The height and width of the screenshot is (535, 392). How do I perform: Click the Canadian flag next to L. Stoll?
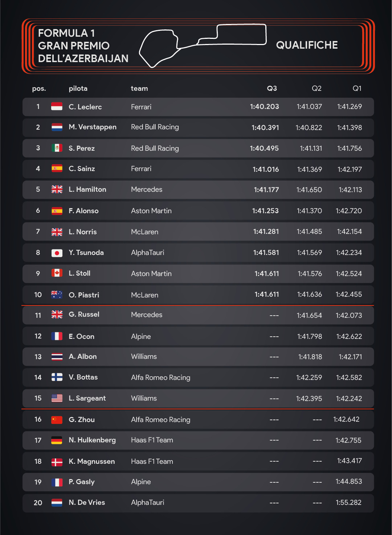tap(57, 273)
